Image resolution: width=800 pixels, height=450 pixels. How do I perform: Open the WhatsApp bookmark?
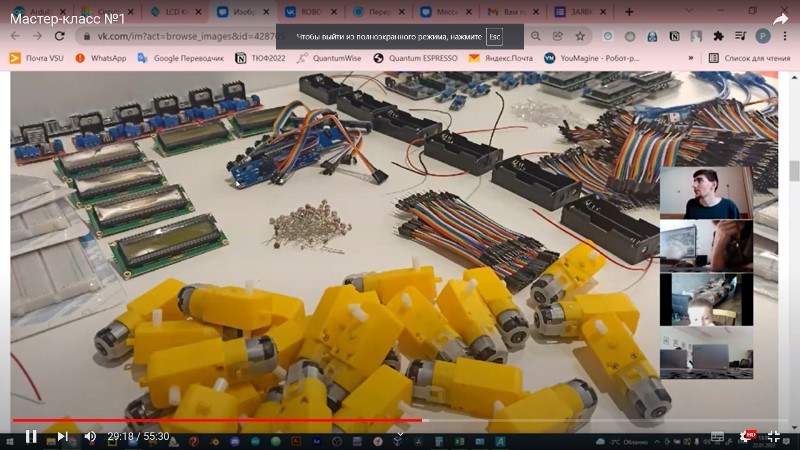[100, 58]
